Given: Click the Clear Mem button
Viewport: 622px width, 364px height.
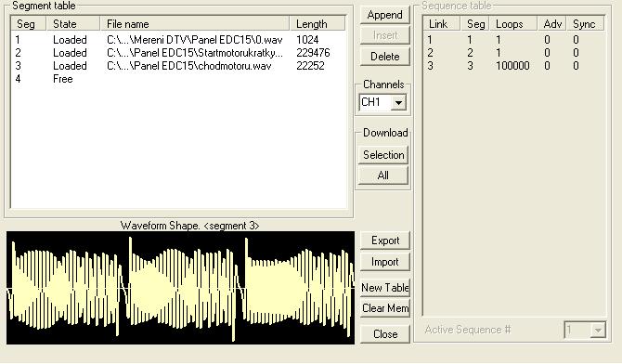Looking at the screenshot, I should click(x=385, y=308).
